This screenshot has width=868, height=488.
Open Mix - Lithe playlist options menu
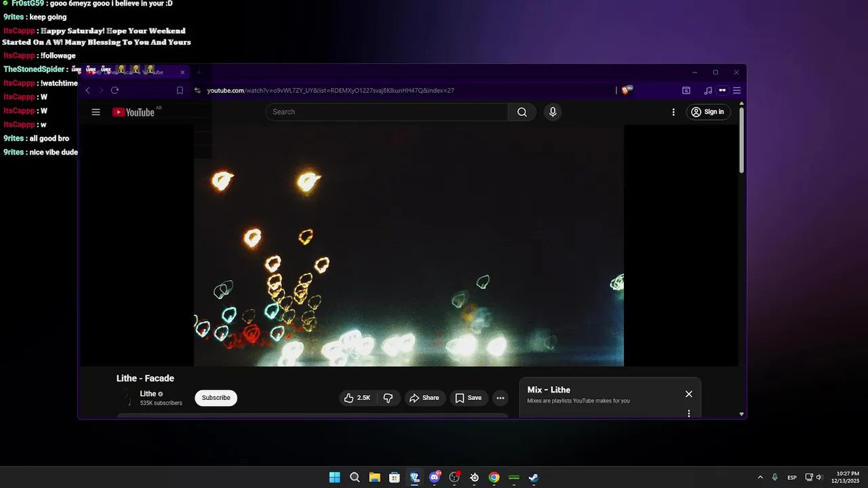pos(688,413)
